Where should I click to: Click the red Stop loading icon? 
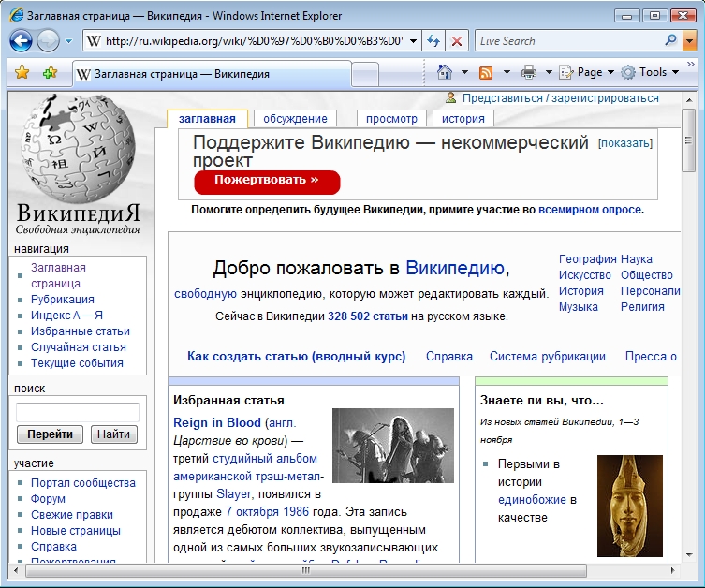point(456,41)
